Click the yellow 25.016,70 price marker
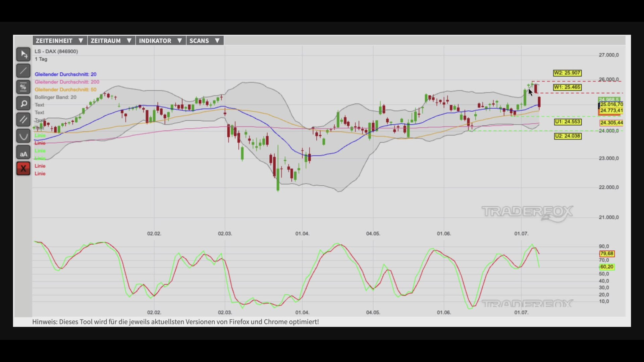The height and width of the screenshot is (362, 644). 611,105
